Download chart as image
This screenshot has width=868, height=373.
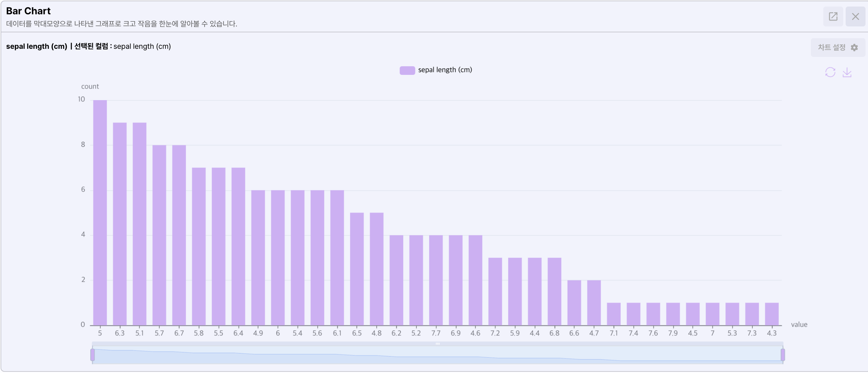847,72
